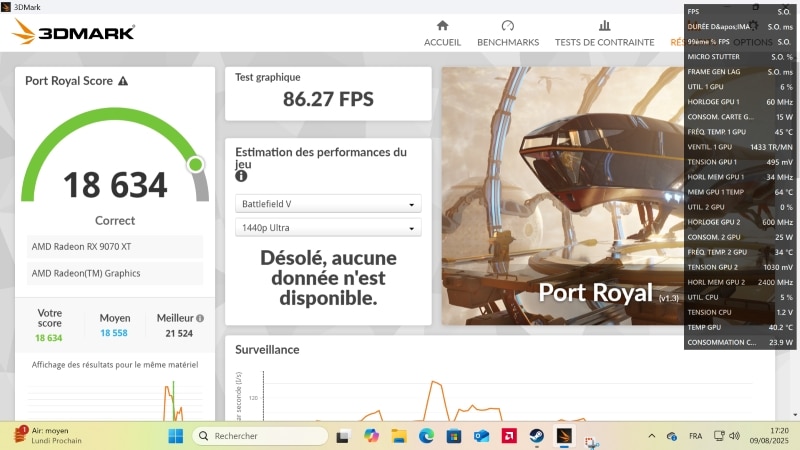Switch to the Benchmarks tab label
Screen dimensions: 800x450
coord(508,42)
